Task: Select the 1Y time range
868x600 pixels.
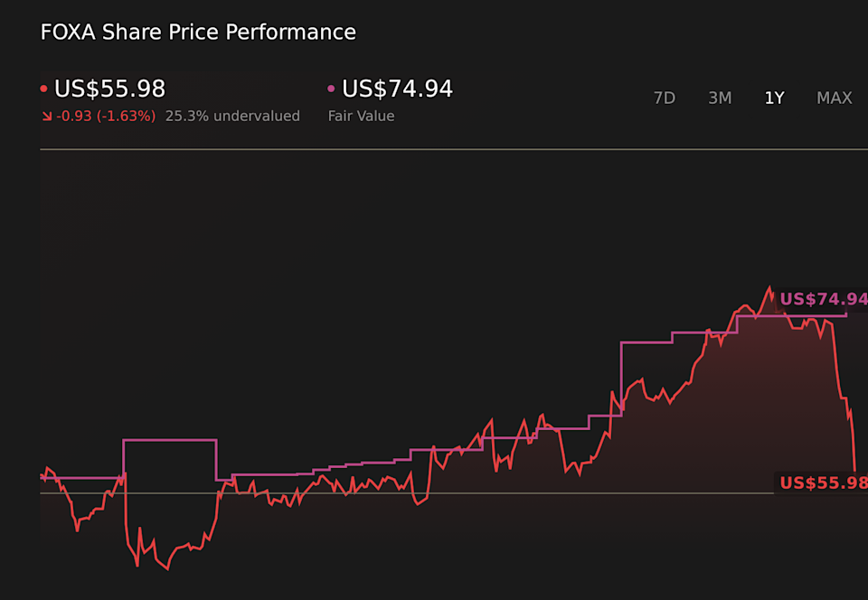Action: (774, 98)
